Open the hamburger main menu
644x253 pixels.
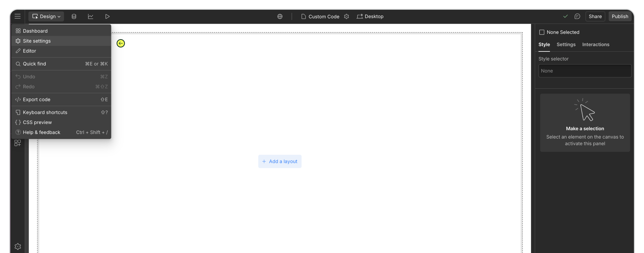(18, 16)
